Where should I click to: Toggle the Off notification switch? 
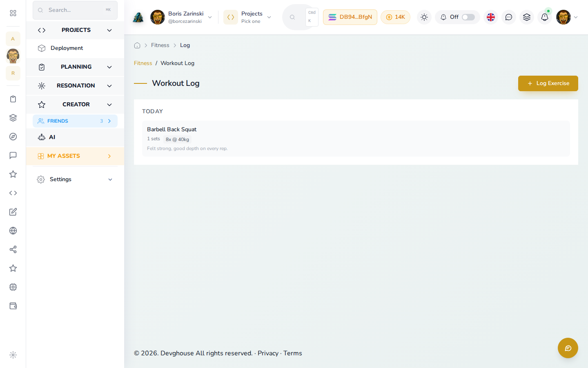click(x=468, y=17)
